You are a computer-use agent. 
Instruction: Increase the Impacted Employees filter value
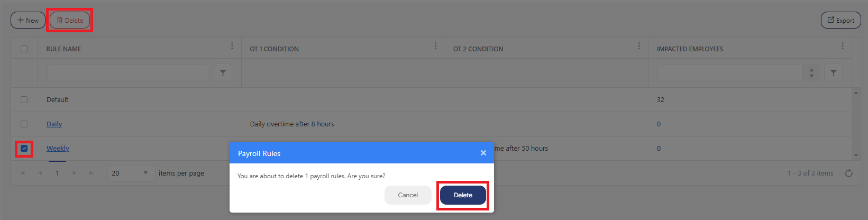(811, 70)
